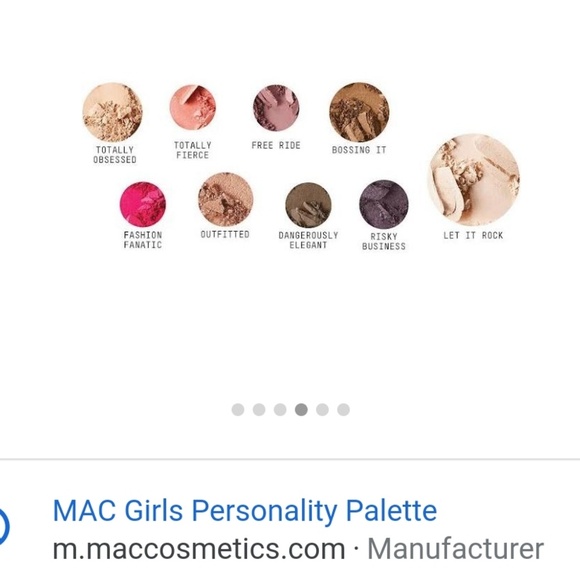Open the MAC Girls Personality Palette link
Image resolution: width=580 pixels, height=580 pixels.
pyautogui.click(x=245, y=511)
